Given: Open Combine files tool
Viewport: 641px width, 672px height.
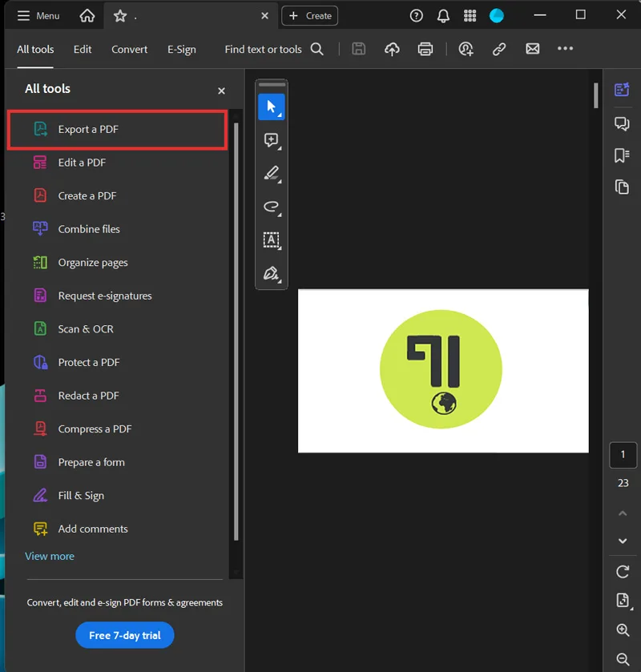Looking at the screenshot, I should pyautogui.click(x=118, y=229).
